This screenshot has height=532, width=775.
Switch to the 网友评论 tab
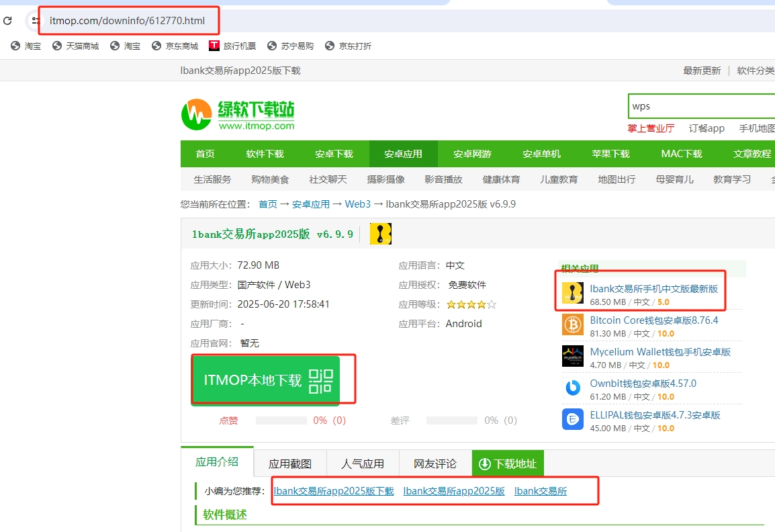[435, 463]
